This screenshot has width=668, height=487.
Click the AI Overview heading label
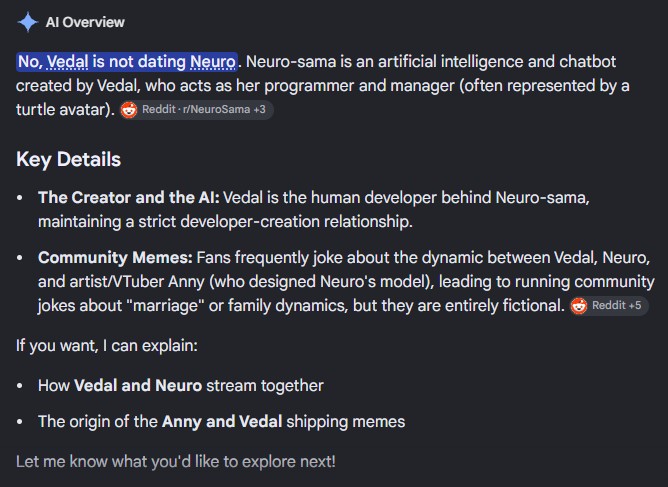pos(85,22)
